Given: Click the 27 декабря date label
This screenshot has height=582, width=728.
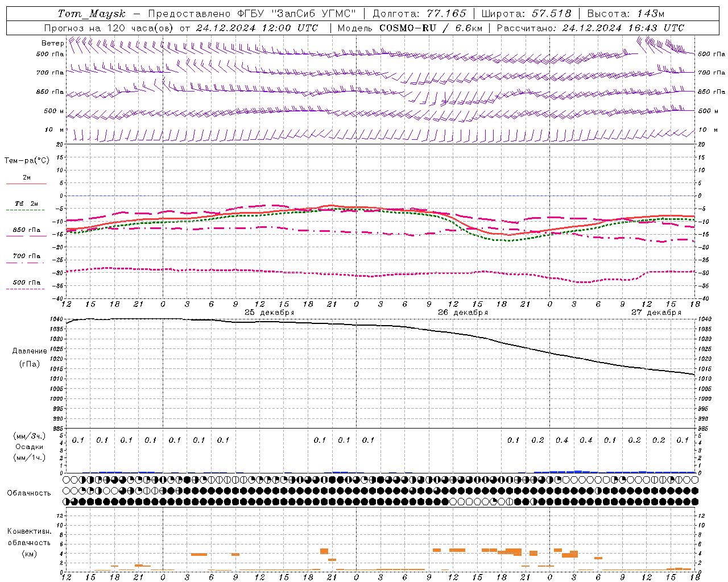Looking at the screenshot, I should (656, 313).
